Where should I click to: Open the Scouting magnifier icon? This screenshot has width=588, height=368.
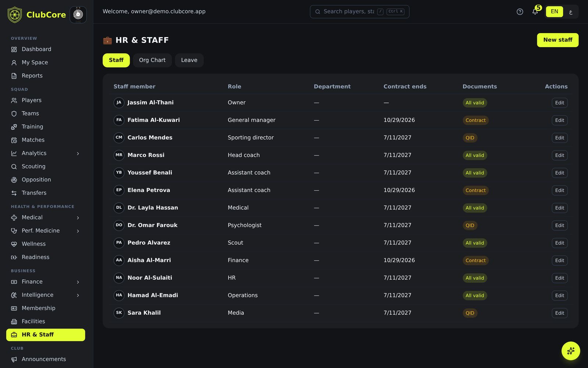tap(14, 167)
